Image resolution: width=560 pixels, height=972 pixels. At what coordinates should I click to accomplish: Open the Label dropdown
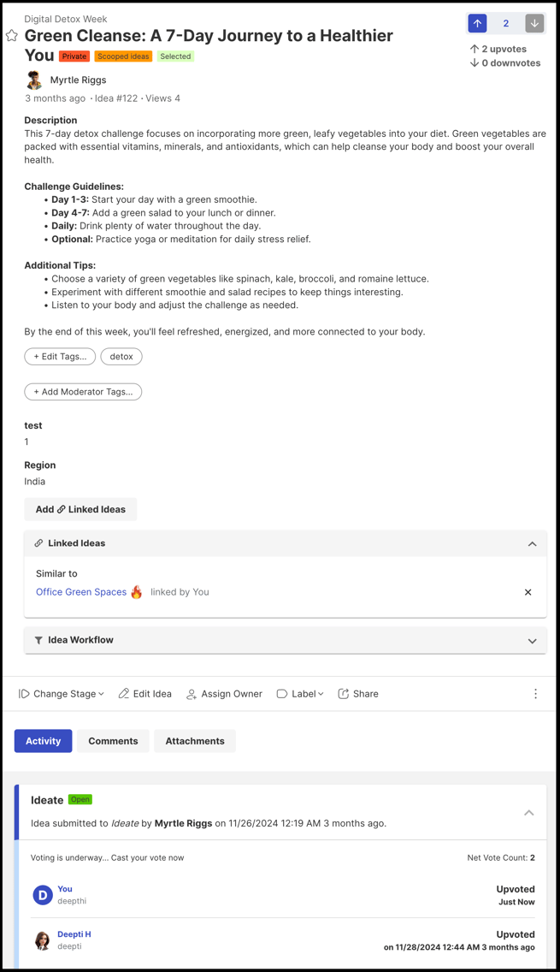[300, 694]
